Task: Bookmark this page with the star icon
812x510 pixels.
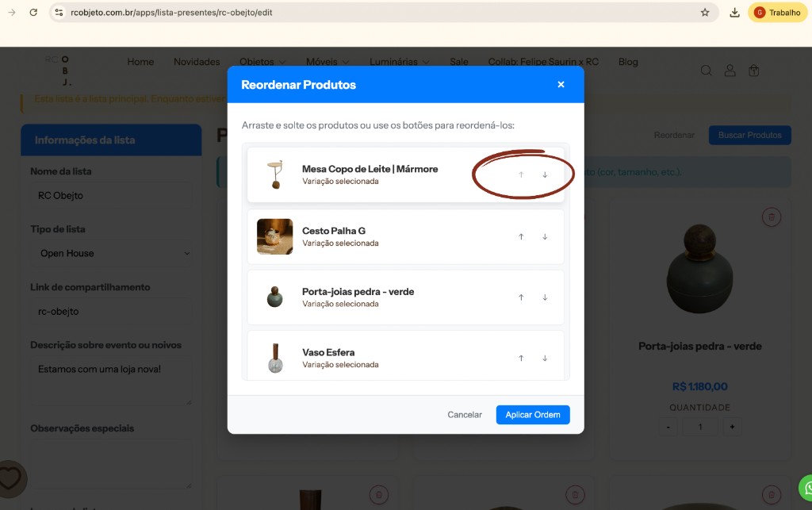Action: pos(705,13)
